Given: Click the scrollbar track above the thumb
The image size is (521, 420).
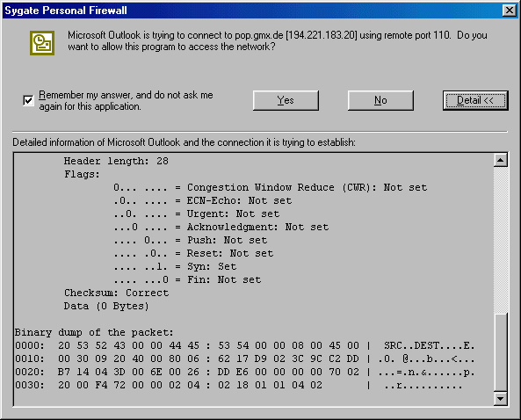Looking at the screenshot, I should (501, 240).
